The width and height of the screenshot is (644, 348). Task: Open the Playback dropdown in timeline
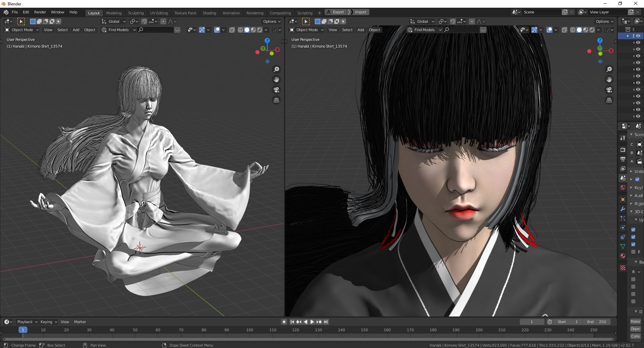point(27,322)
